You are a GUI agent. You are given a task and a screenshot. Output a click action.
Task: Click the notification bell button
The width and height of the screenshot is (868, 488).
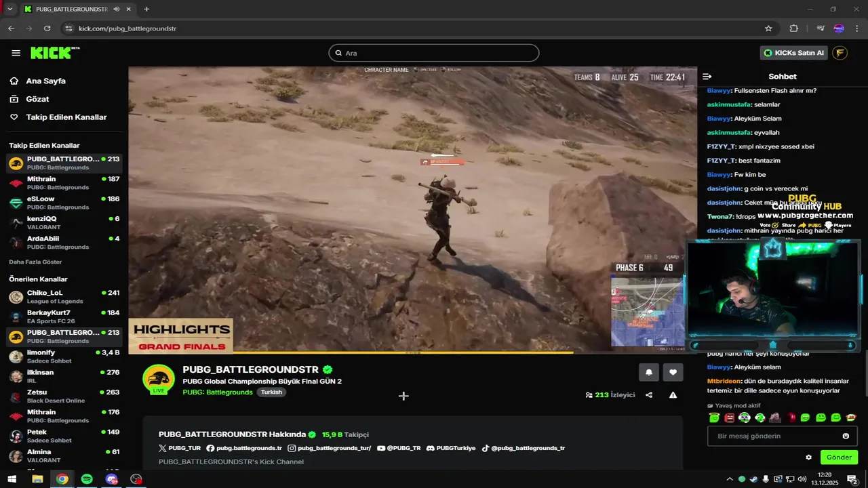tap(649, 372)
